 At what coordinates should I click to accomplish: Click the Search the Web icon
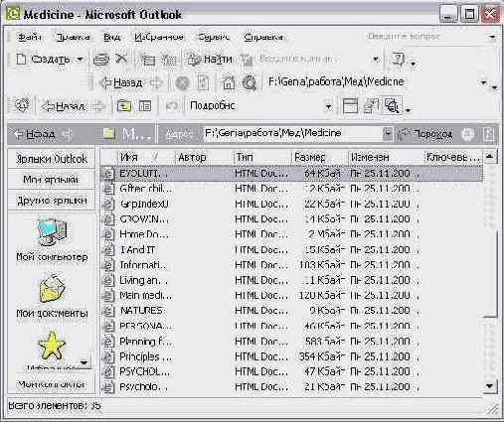pos(250,82)
